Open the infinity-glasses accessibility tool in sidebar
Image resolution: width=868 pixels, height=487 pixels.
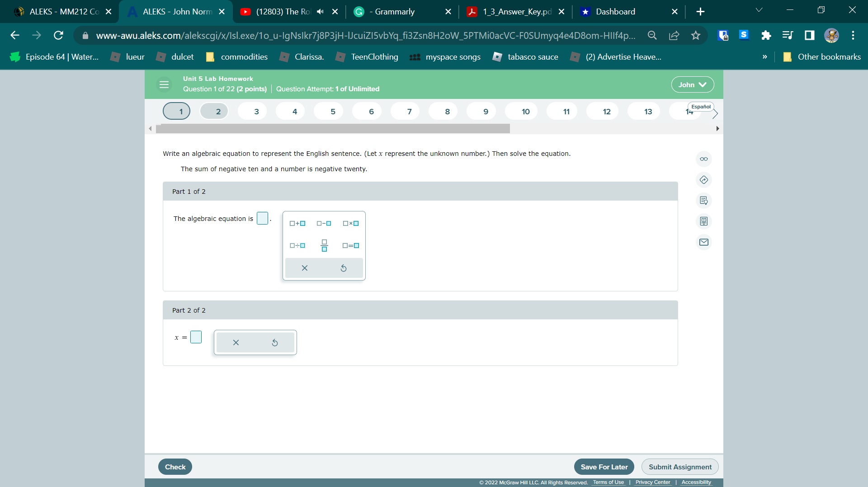pyautogui.click(x=704, y=159)
